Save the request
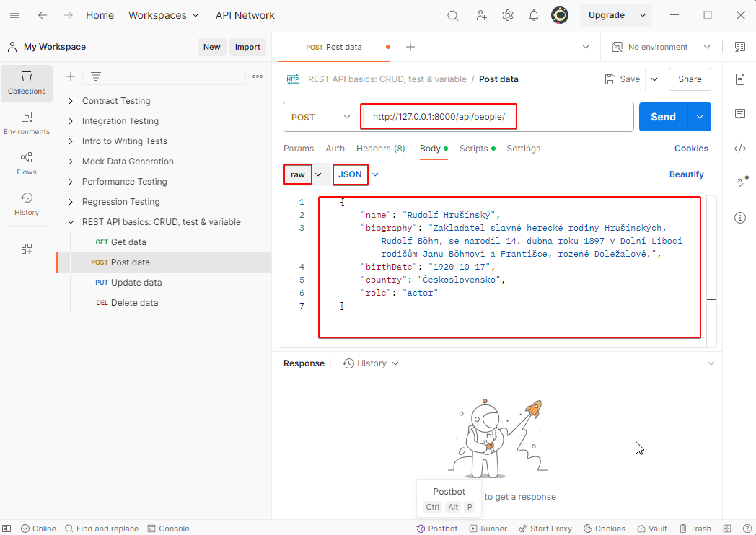 tap(623, 79)
